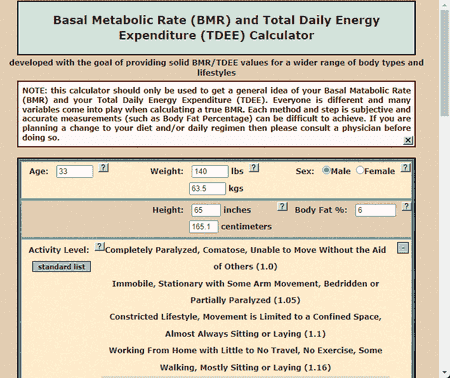Focus the Weight lbs input field
Screen dimensions: 450x378
210,171
